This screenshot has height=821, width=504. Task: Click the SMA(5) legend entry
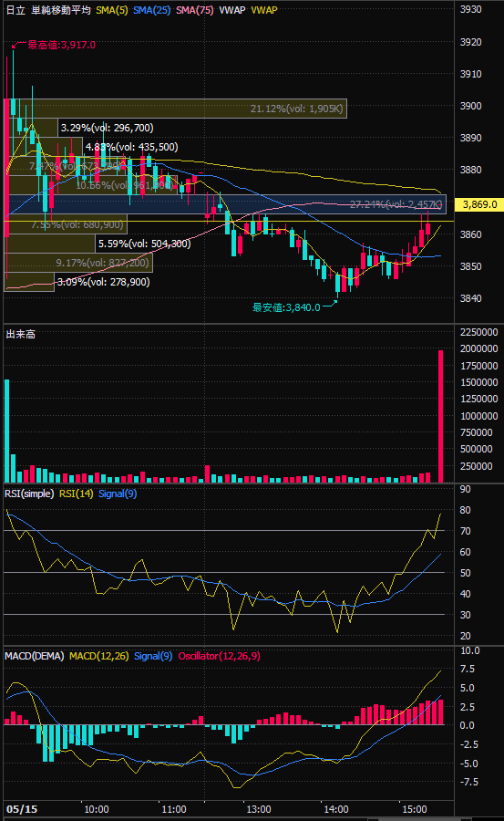[x=111, y=10]
